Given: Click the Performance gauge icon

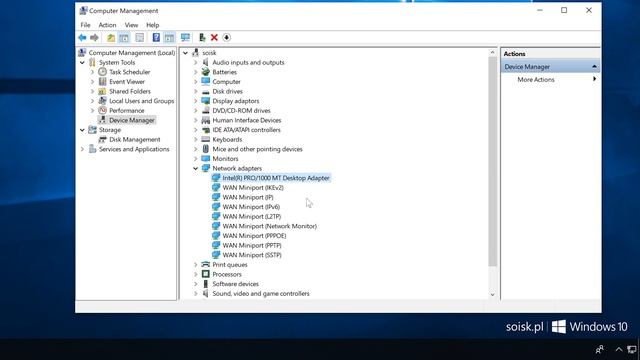Looking at the screenshot, I should pos(102,110).
